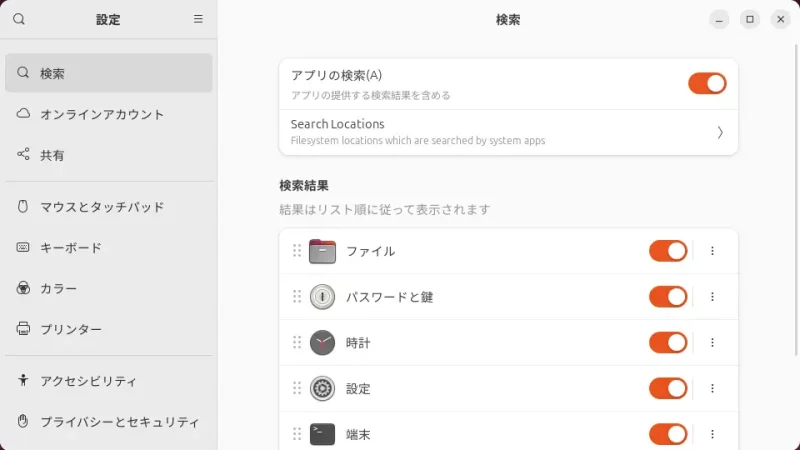Screen dimensions: 800x450
Task: Click the accessibility figure icon
Action: tap(23, 380)
